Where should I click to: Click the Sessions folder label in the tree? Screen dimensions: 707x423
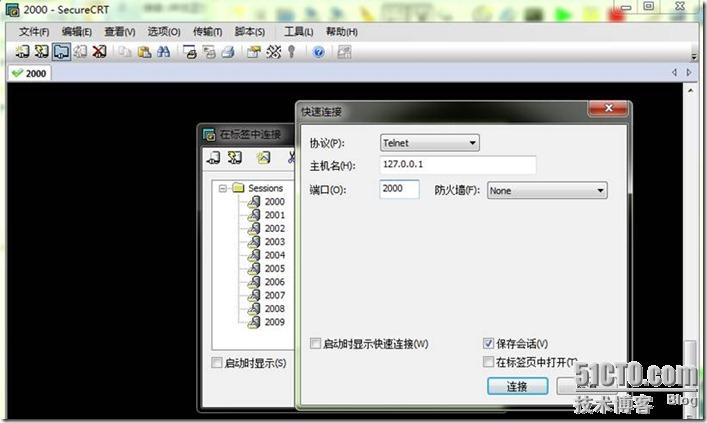(x=266, y=188)
